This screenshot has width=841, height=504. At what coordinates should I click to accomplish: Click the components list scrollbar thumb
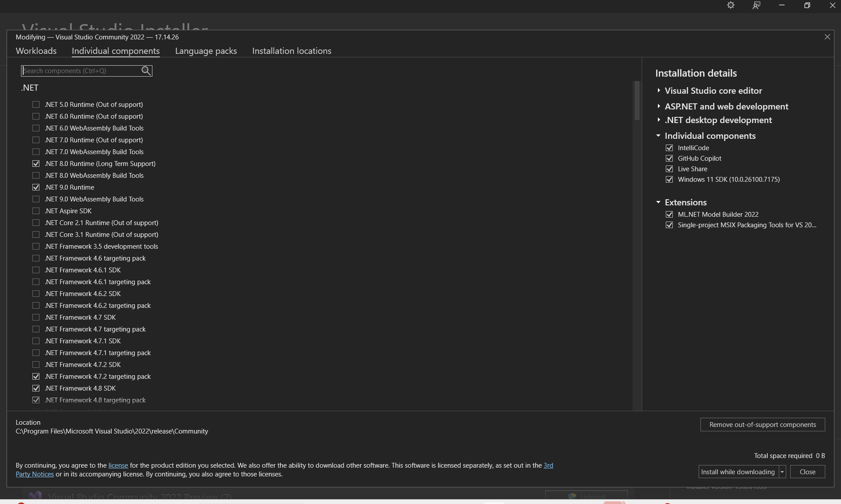(637, 101)
